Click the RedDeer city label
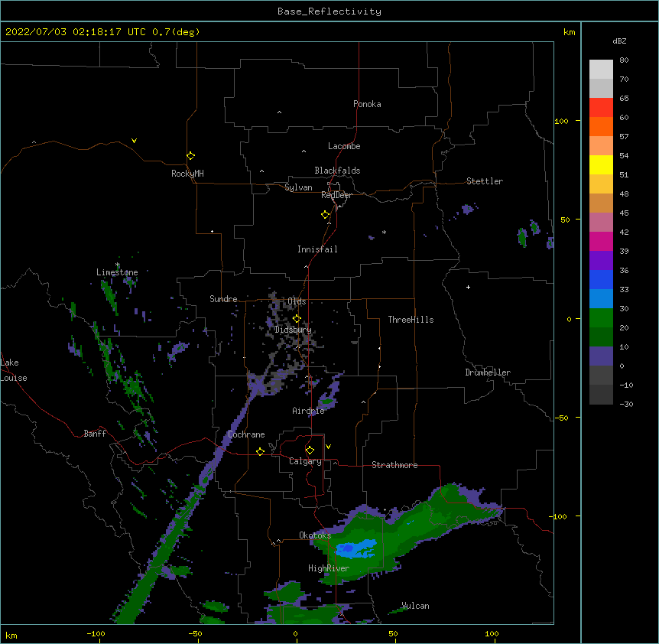Viewport: 659px width, 644px height. (x=336, y=195)
